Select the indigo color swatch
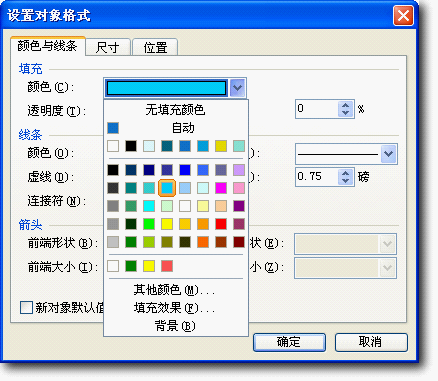Viewport: 438px width, 381px height. click(x=167, y=170)
